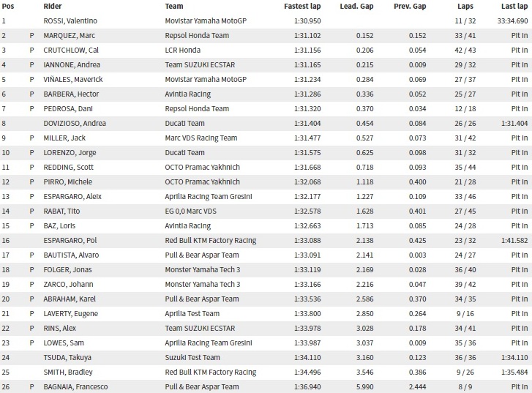
Task: Click DOVIZIOSO, Andrea rider name
Action: (x=75, y=123)
